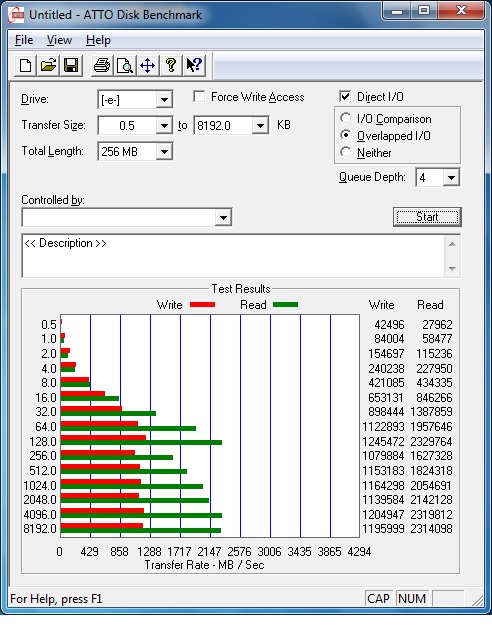The height and width of the screenshot is (628, 492).
Task: Open Print Preview from toolbar
Action: [x=125, y=66]
